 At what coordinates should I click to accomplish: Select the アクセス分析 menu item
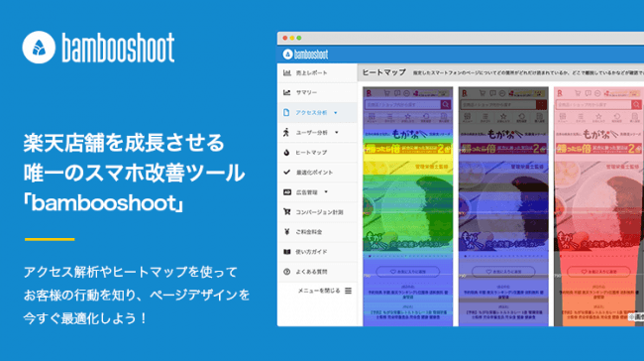pyautogui.click(x=317, y=113)
